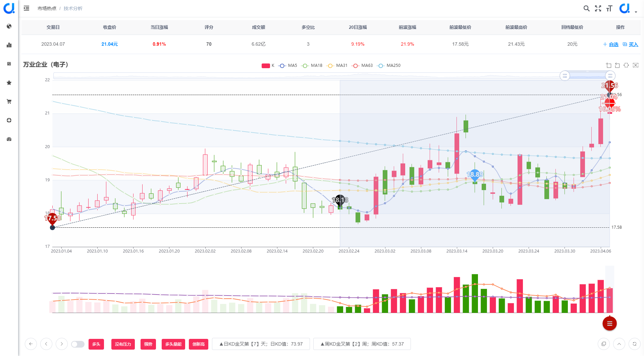Click the refresh icon at bottom right
The height and width of the screenshot is (356, 644).
point(635,344)
